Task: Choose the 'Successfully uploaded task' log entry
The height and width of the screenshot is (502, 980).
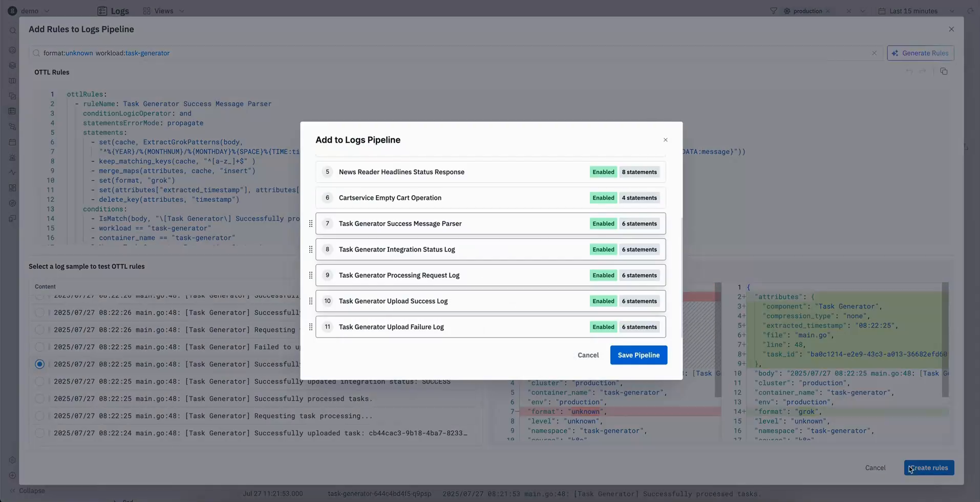Action: coord(39,433)
